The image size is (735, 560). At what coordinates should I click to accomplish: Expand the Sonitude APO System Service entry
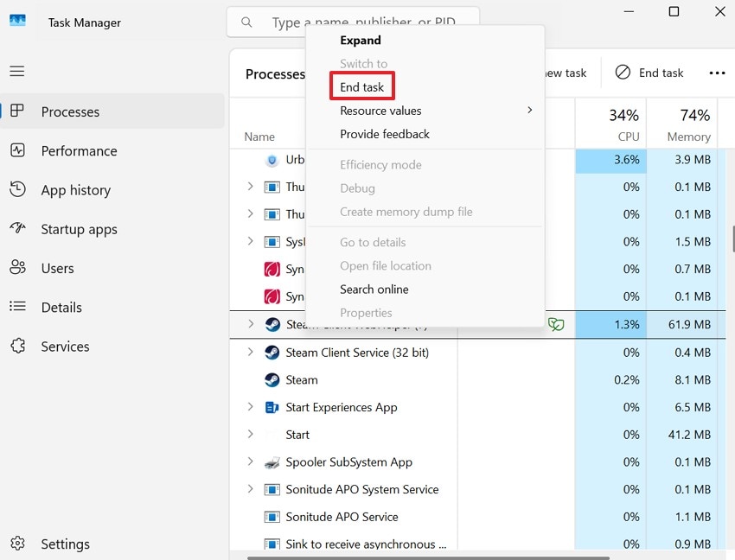tap(251, 489)
